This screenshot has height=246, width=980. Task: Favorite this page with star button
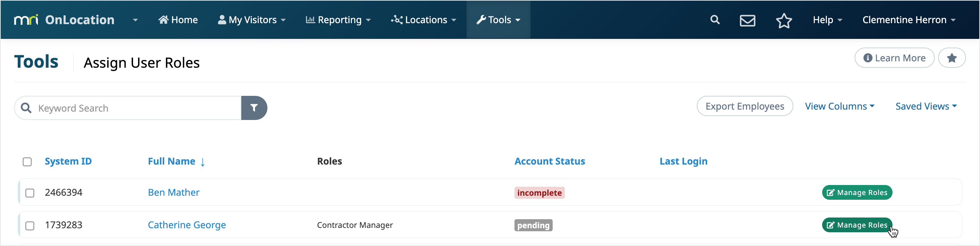point(952,58)
